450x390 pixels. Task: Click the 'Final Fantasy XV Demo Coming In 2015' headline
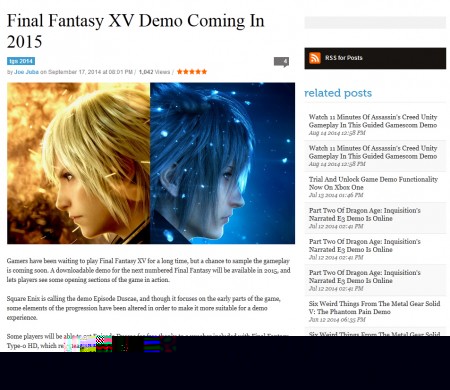tap(136, 31)
